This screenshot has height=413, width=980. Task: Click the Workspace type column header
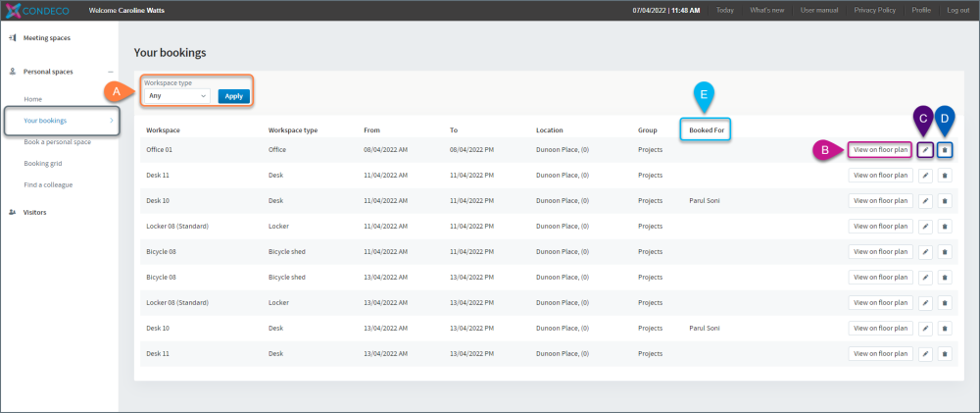click(x=293, y=130)
